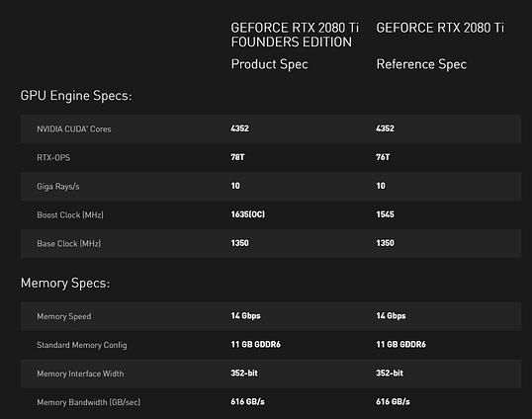Image resolution: width=532 pixels, height=419 pixels.
Task: Click the RTX-OPS row label
Action: click(53, 158)
